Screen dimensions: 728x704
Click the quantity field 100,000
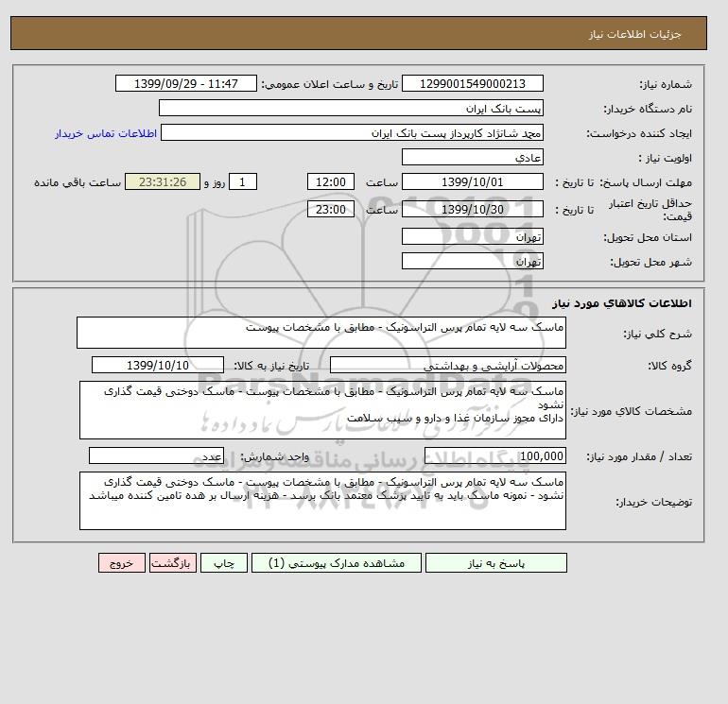494,455
